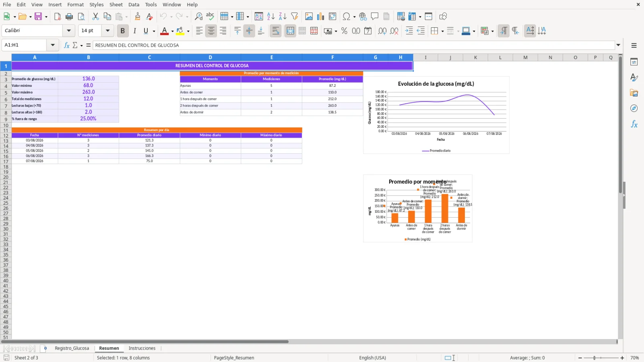Switch to Registro_Glucosa sheet tab
644x362 pixels.
72,348
